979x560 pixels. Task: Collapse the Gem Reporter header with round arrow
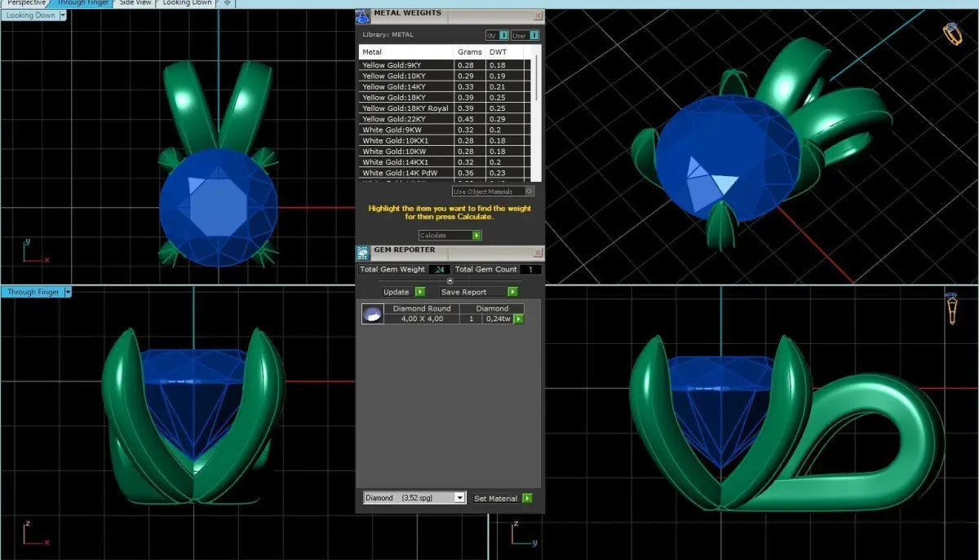(450, 280)
